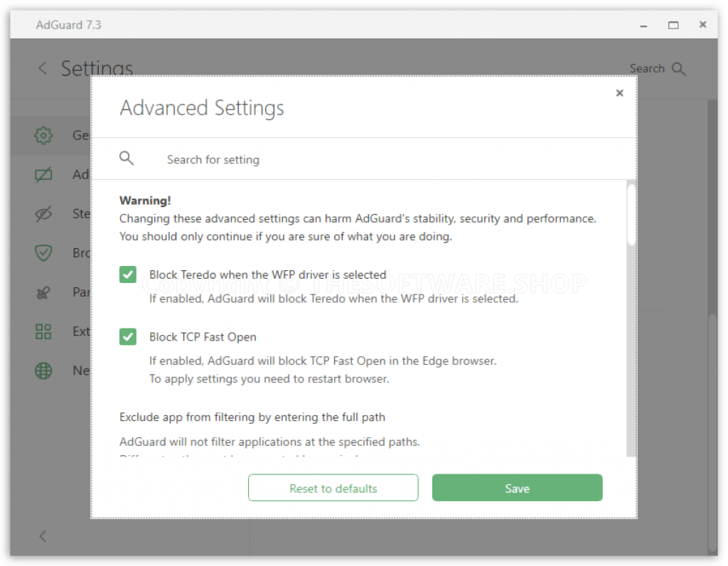Click the Search label in Settings header
Screen dimensions: 728x566
[647, 68]
